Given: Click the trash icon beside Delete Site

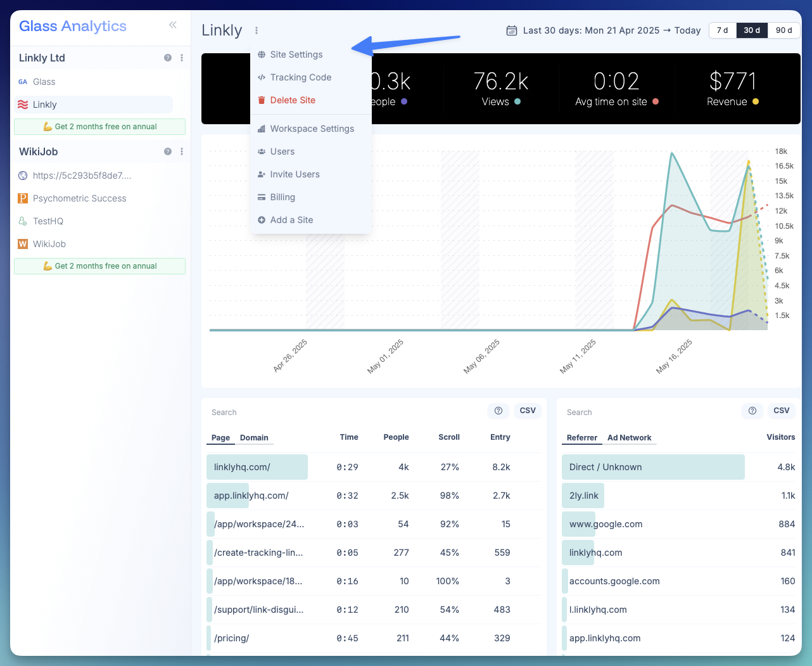Looking at the screenshot, I should pyautogui.click(x=262, y=100).
